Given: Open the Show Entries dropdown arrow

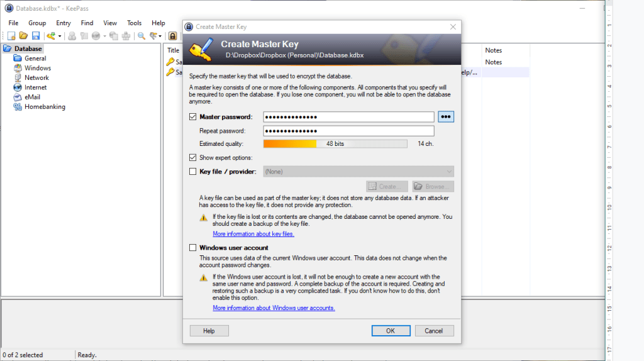Looking at the screenshot, I should tap(160, 36).
